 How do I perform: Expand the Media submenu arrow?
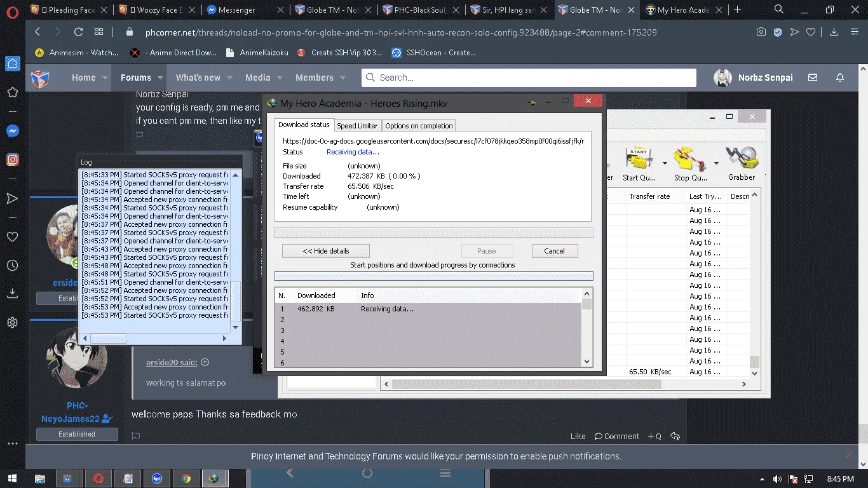point(279,78)
